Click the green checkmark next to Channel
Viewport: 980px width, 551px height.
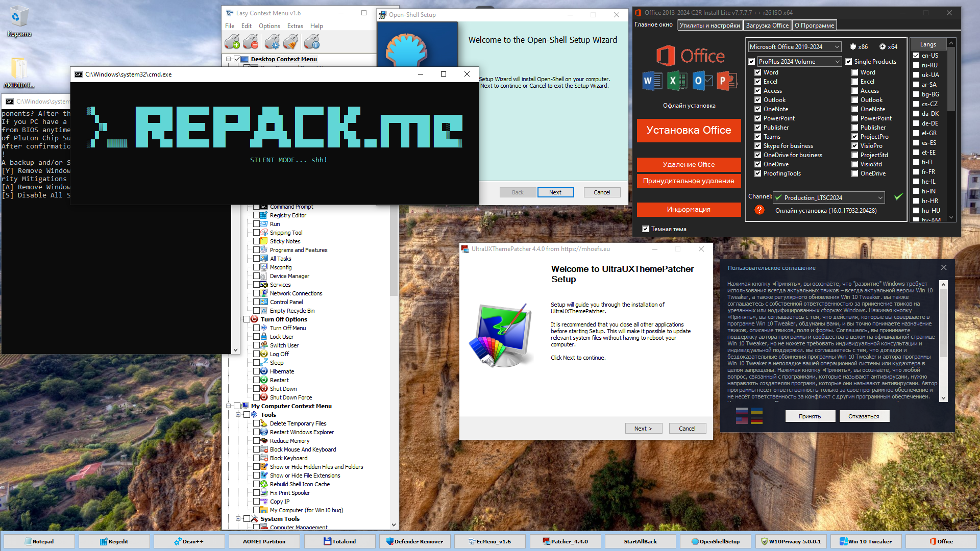[x=898, y=197]
